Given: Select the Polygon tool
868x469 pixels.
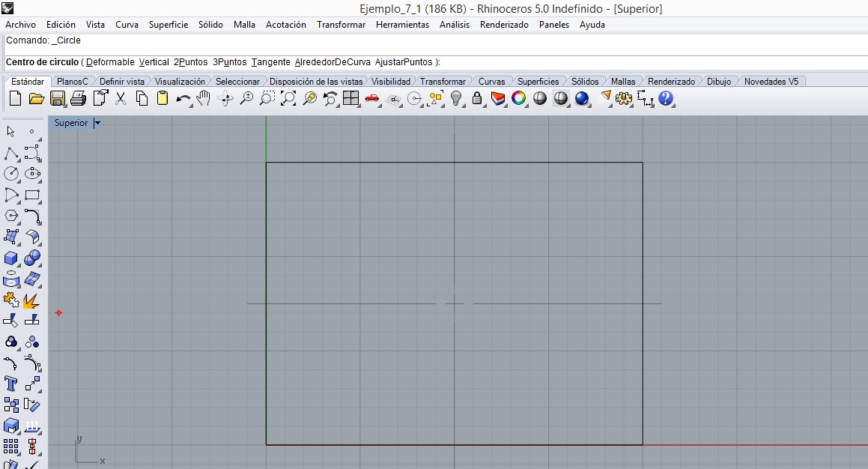Looking at the screenshot, I should click(x=11, y=216).
